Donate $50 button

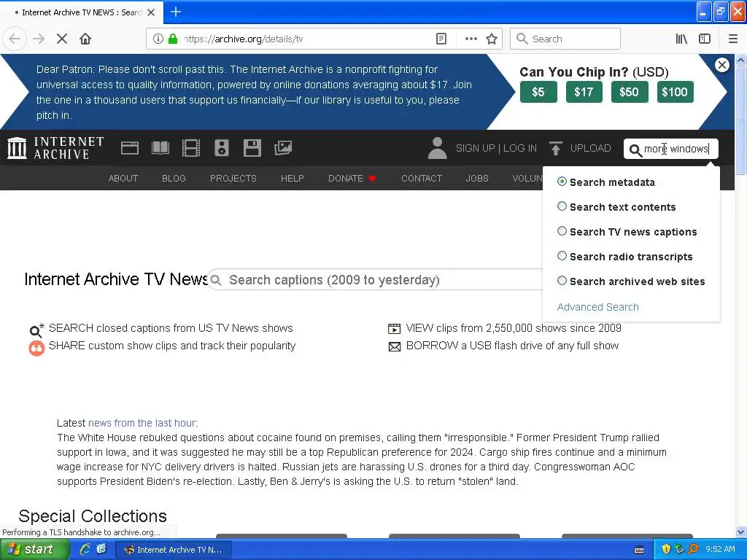pos(630,92)
